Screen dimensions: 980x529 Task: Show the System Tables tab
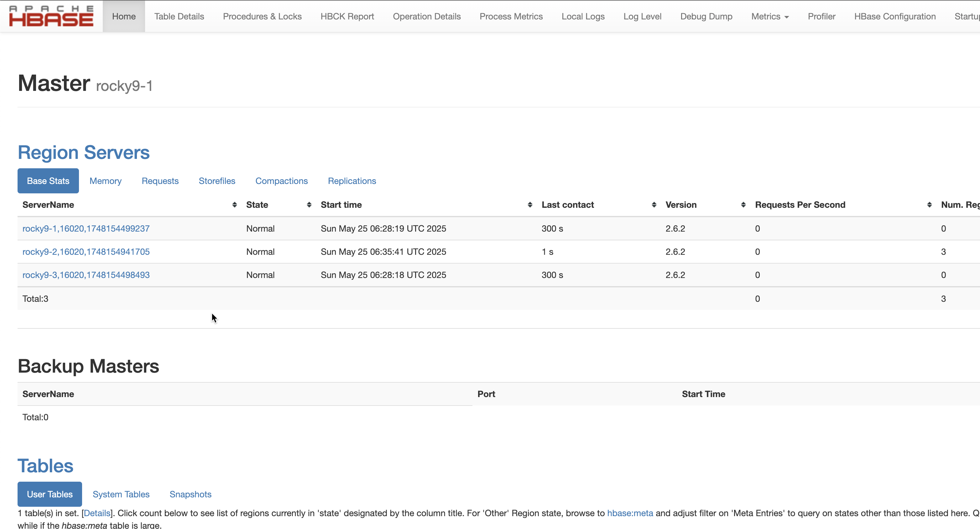click(121, 494)
